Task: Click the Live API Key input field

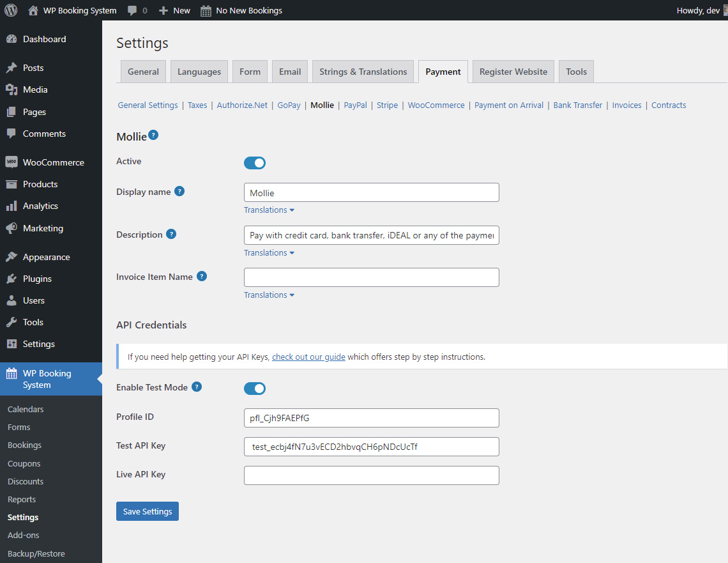Action: tap(372, 475)
